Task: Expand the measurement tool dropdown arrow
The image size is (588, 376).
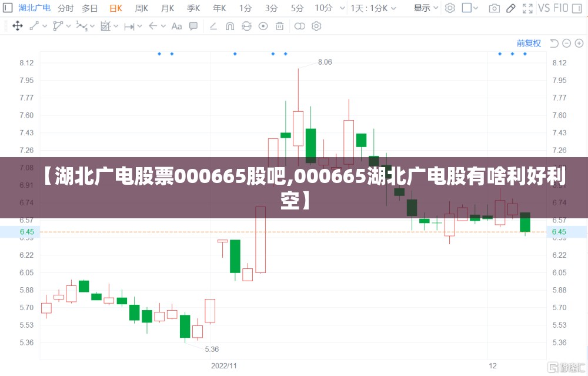Action: [116, 26]
